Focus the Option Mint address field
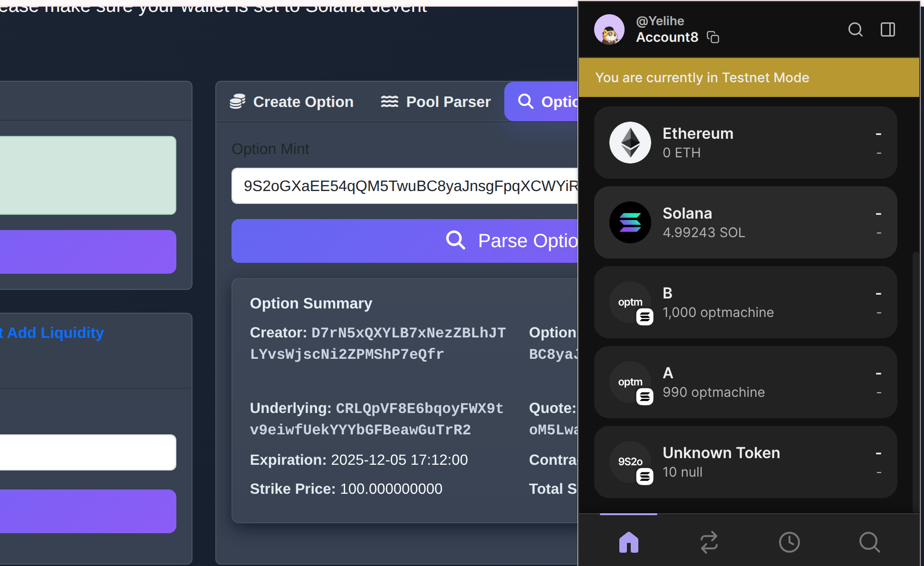924x566 pixels. point(404,186)
